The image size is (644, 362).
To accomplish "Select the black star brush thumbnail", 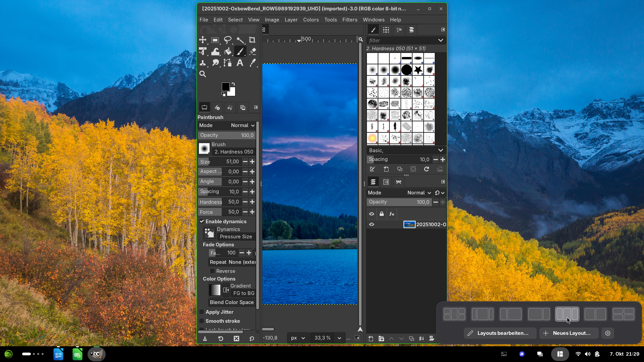I will coord(418,70).
